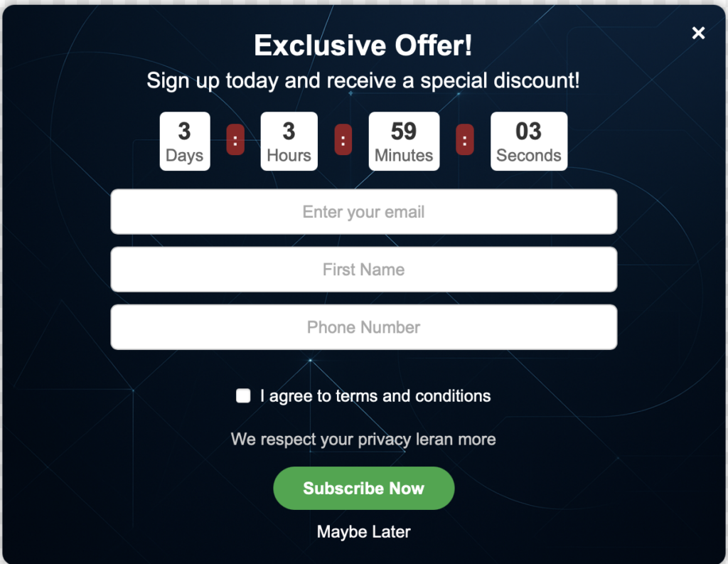Dismiss the offer via Maybe Later

[363, 532]
